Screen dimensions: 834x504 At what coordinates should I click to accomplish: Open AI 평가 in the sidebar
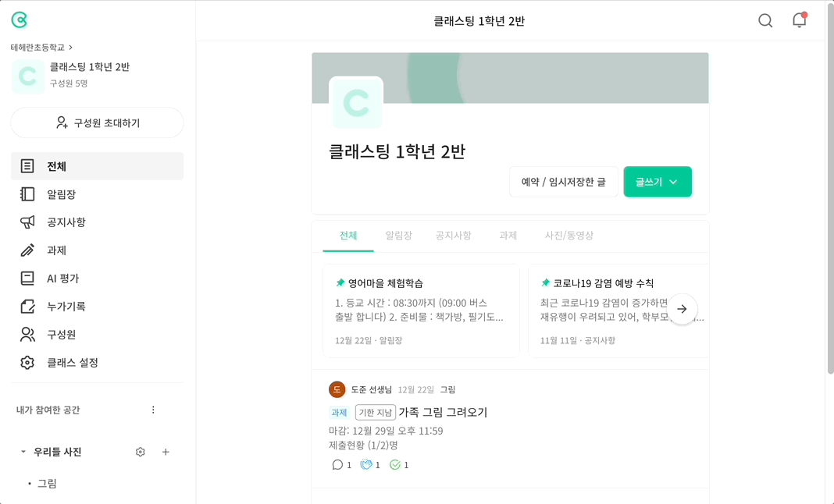97,278
